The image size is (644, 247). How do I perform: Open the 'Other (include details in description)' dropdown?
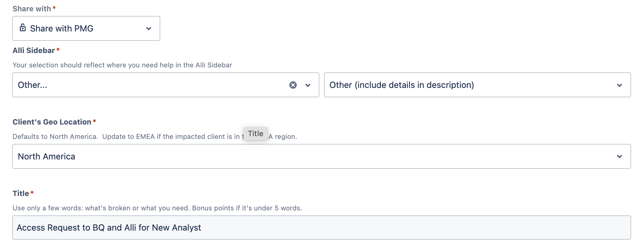(x=477, y=85)
